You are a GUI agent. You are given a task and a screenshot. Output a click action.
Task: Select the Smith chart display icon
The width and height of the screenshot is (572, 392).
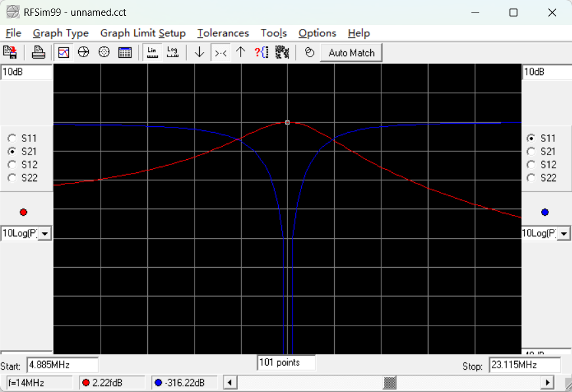pyautogui.click(x=83, y=52)
